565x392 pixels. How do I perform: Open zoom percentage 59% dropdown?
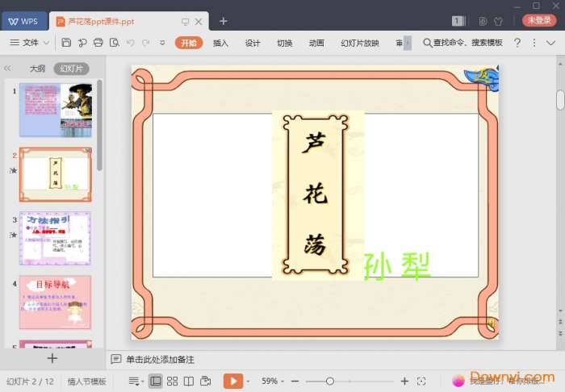pyautogui.click(x=273, y=381)
